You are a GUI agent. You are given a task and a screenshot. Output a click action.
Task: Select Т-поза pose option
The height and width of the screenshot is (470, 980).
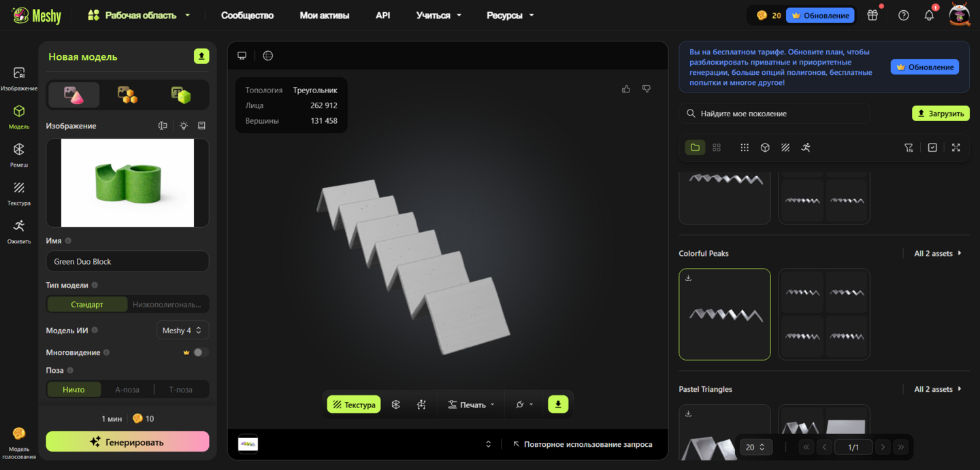coord(180,390)
